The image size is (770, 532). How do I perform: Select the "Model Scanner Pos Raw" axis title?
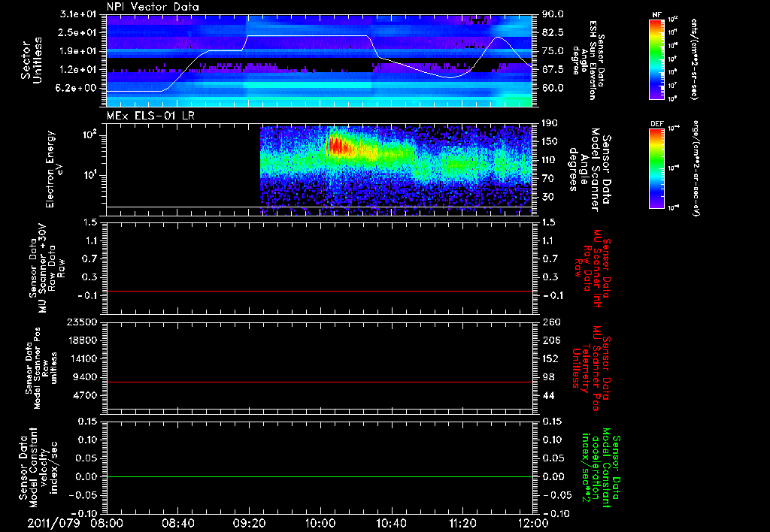[41, 368]
